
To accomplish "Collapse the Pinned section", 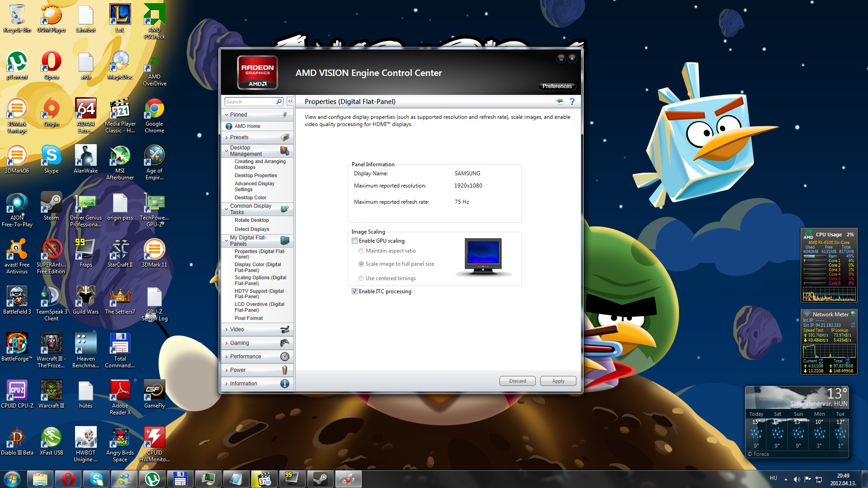I will click(257, 115).
